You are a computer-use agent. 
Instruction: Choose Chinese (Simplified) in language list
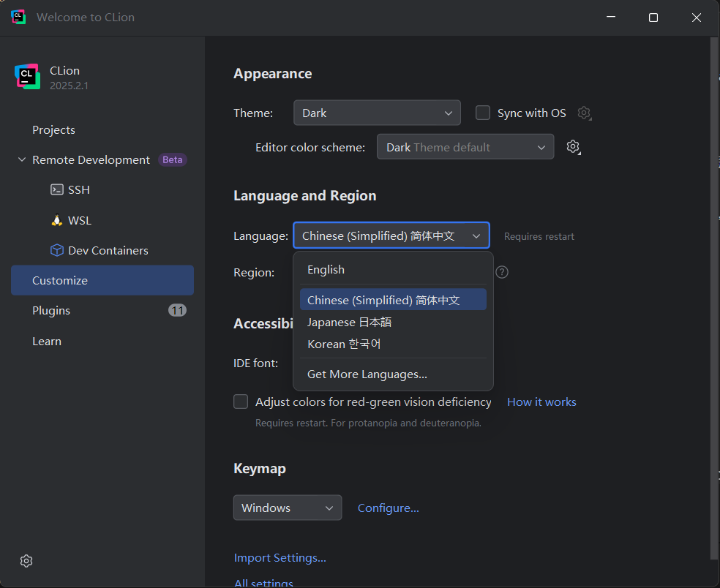[x=393, y=300]
